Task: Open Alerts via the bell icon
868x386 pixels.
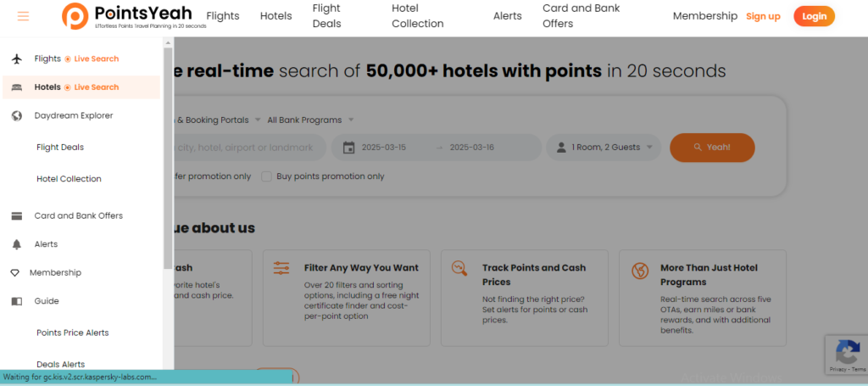Action: pos(17,244)
